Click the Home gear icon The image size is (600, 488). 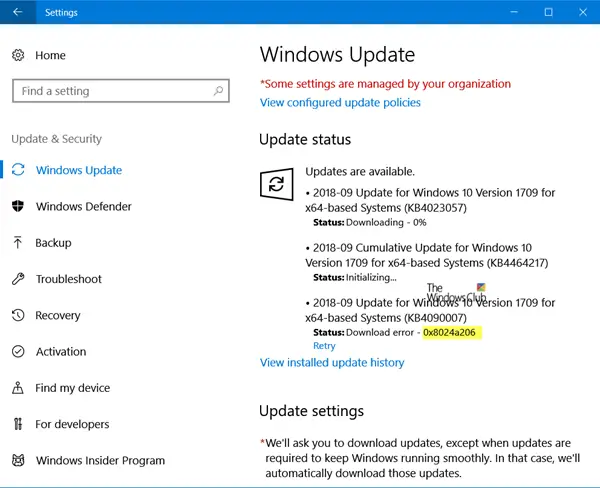coord(18,55)
